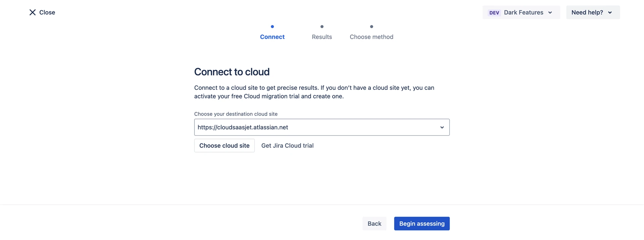
Task: Click the DEV badge icon
Action: click(x=494, y=13)
